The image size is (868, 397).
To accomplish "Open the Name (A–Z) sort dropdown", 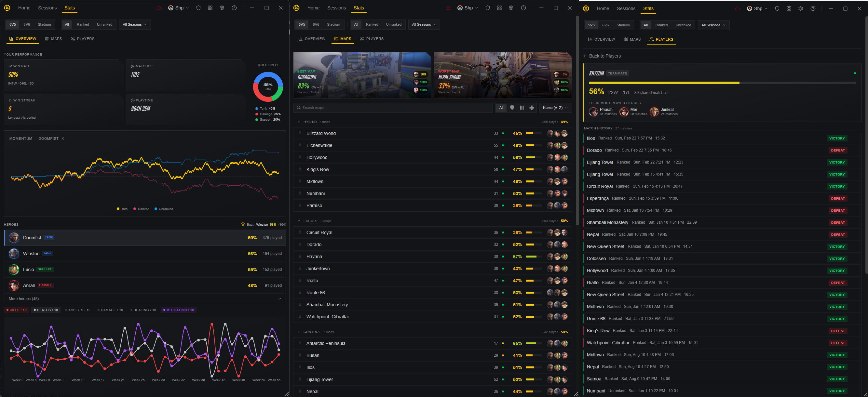I will tap(555, 108).
